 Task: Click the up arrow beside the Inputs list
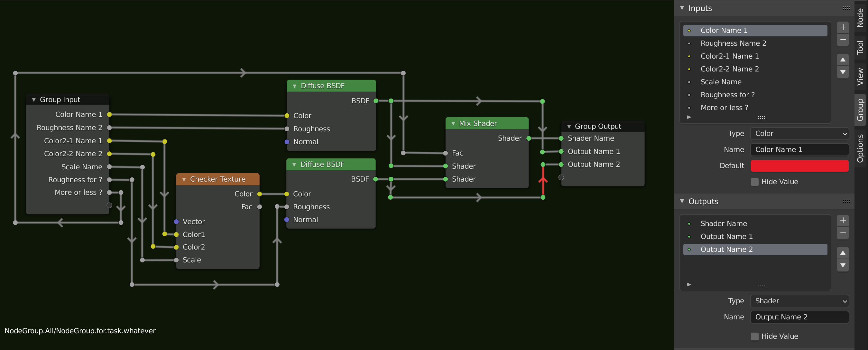tap(843, 60)
